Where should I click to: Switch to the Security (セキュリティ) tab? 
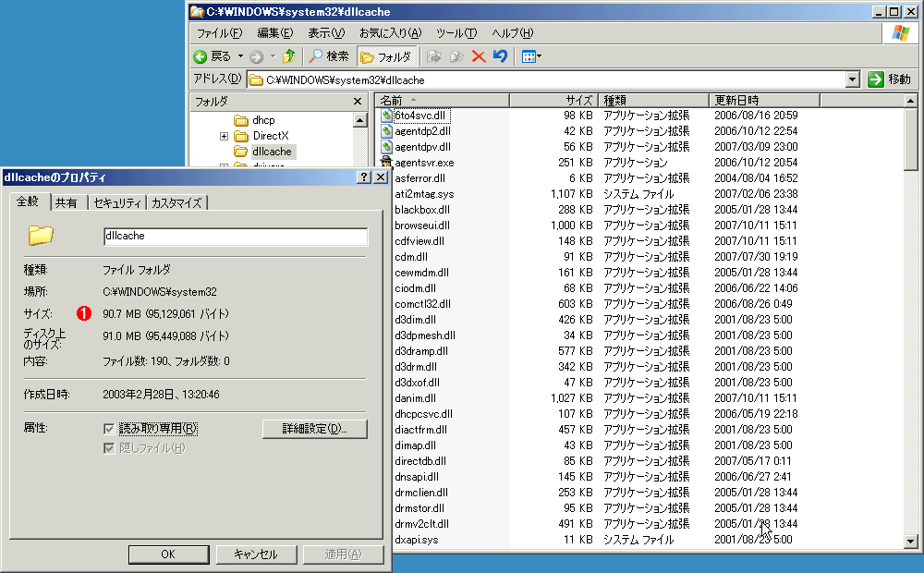(x=117, y=203)
